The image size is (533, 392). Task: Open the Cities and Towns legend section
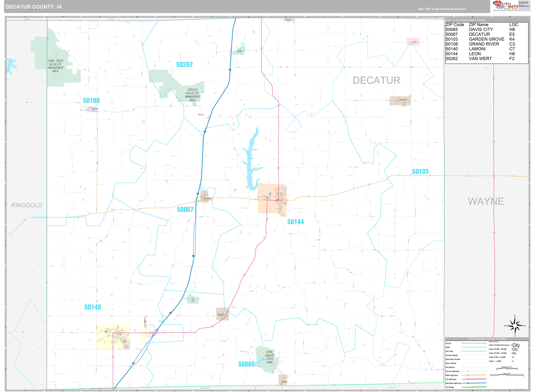click(x=494, y=342)
